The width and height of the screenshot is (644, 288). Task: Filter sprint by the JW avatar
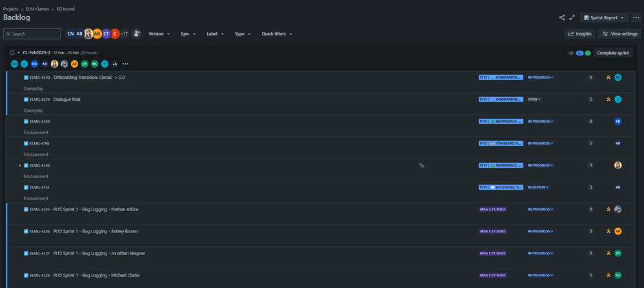85,64
